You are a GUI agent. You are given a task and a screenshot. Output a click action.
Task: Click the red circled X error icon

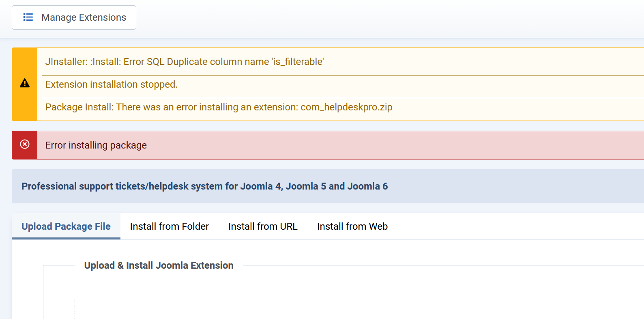(25, 144)
